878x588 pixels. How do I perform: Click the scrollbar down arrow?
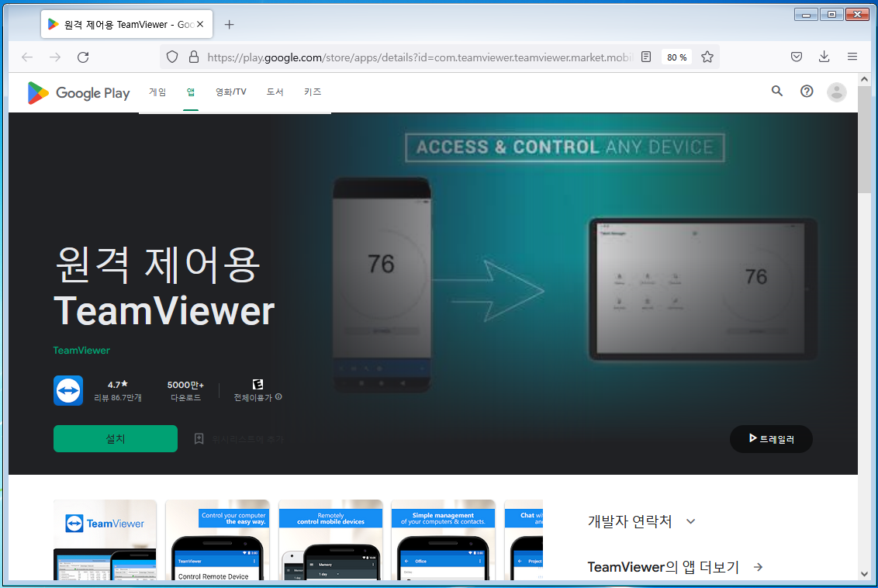[864, 574]
